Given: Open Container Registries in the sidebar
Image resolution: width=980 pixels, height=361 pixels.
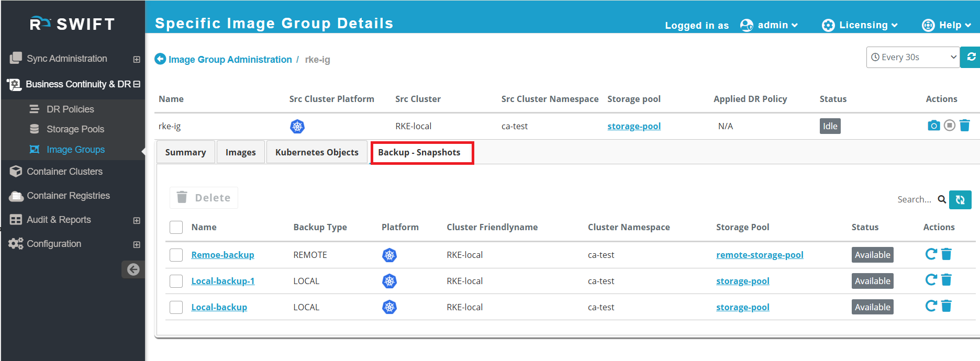Looking at the screenshot, I should click(x=68, y=195).
